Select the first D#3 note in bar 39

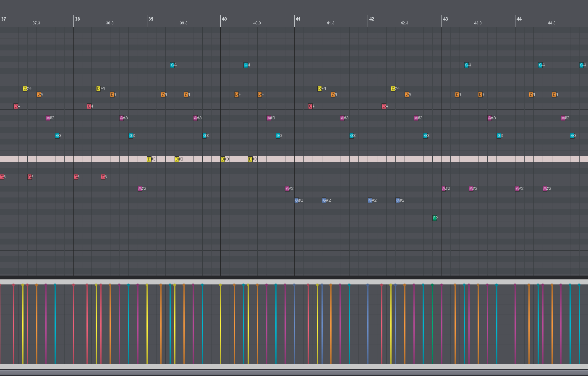coord(150,159)
